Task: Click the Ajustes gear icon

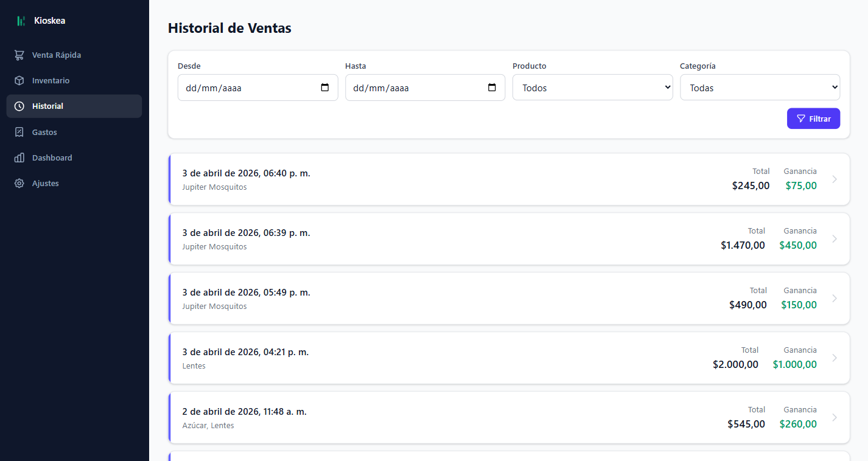Action: [x=19, y=182]
